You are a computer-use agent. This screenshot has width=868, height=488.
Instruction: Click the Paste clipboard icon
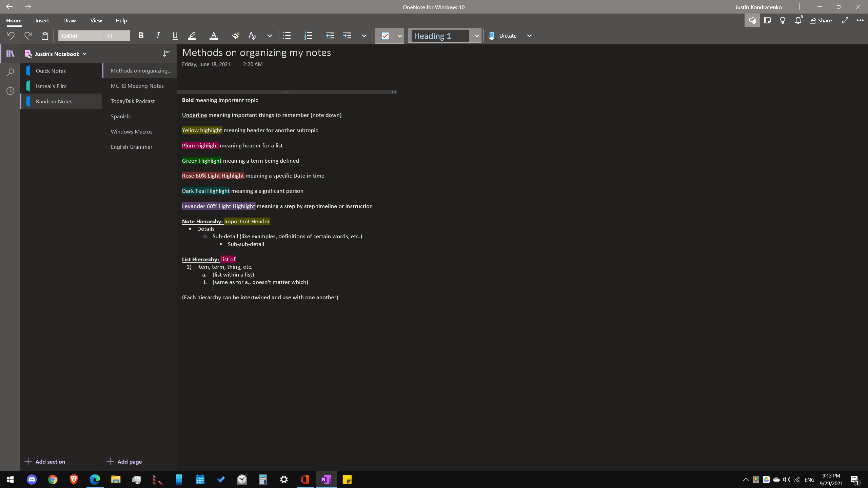point(45,36)
